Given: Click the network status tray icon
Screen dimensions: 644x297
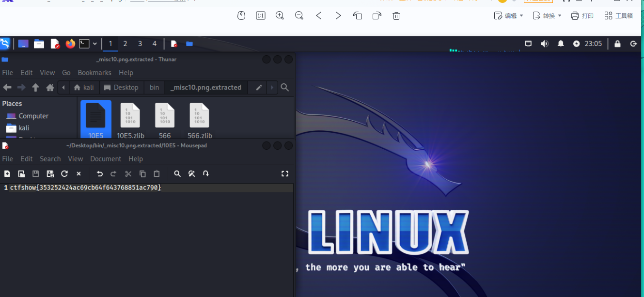Looking at the screenshot, I should pos(529,44).
